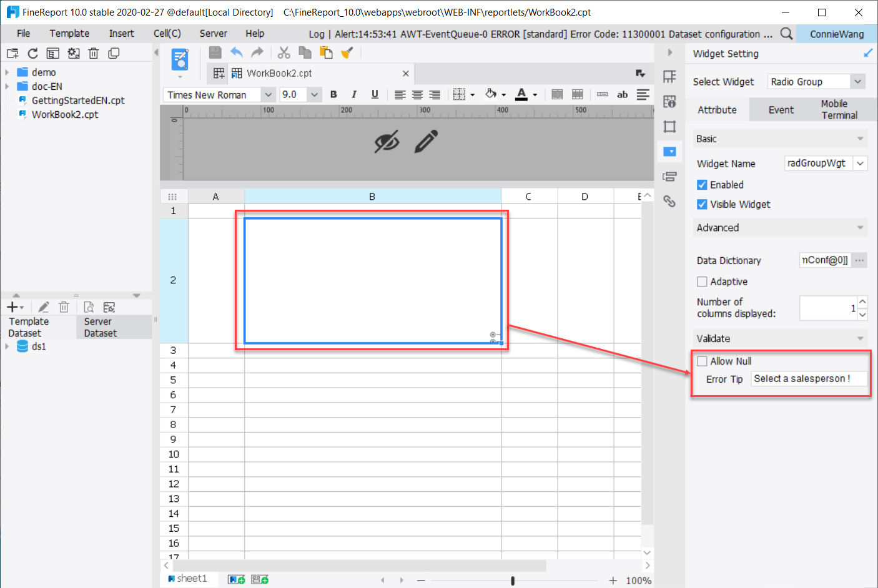Viewport: 878px width, 588px height.
Task: Click the hidden eye icon in parameter pane
Action: (x=387, y=142)
